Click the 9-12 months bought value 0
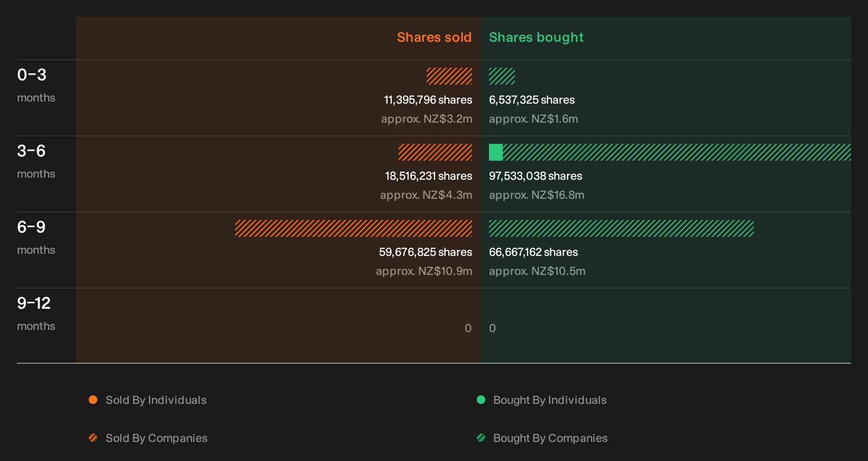Screen dimensions: 868x461 point(493,328)
